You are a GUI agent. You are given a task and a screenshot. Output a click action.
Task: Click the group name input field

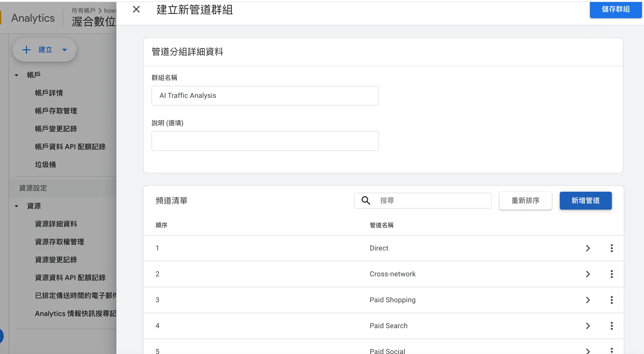(x=265, y=96)
